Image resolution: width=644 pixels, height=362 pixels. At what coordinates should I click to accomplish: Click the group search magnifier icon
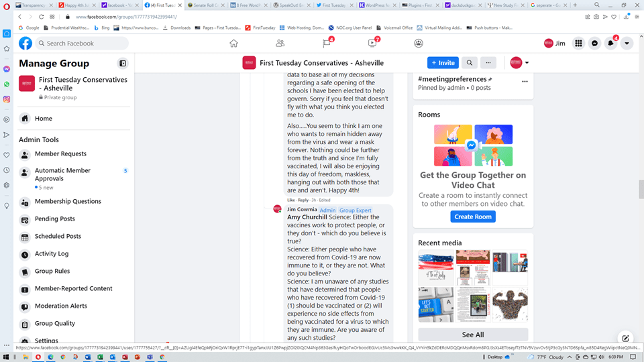tap(470, 63)
